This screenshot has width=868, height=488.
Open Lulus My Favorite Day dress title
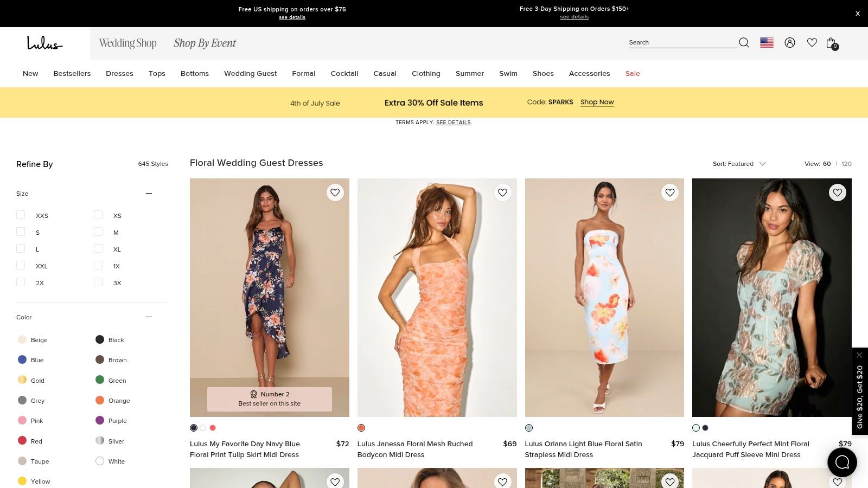(245, 449)
